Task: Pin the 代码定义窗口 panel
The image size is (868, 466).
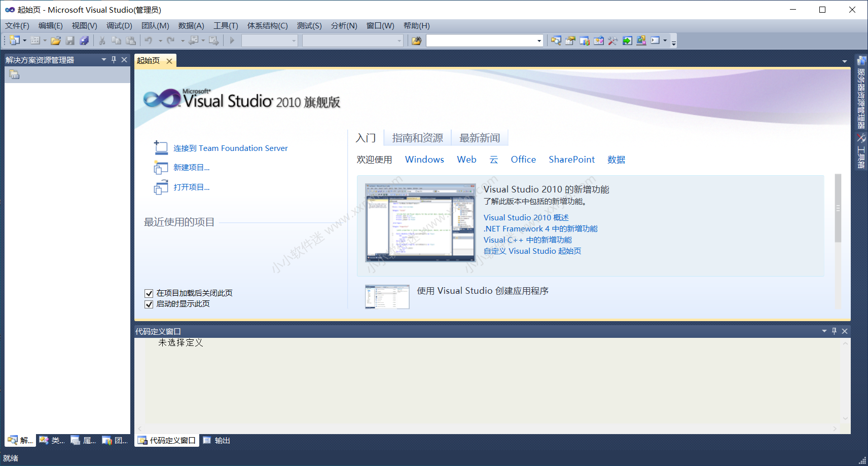Action: (834, 331)
